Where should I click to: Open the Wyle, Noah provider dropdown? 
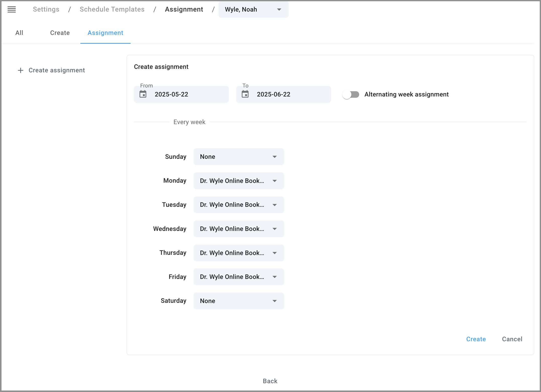pos(253,10)
